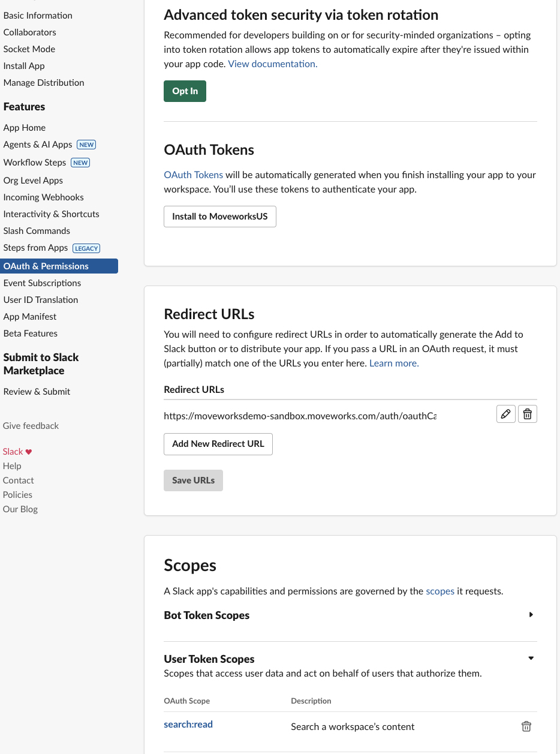This screenshot has width=560, height=754.
Task: Click Install to MoveworksUS button
Action: tap(220, 217)
